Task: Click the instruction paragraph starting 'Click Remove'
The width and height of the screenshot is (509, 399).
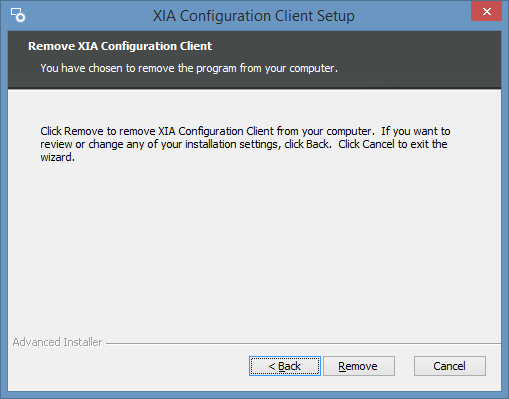Action: click(x=245, y=144)
